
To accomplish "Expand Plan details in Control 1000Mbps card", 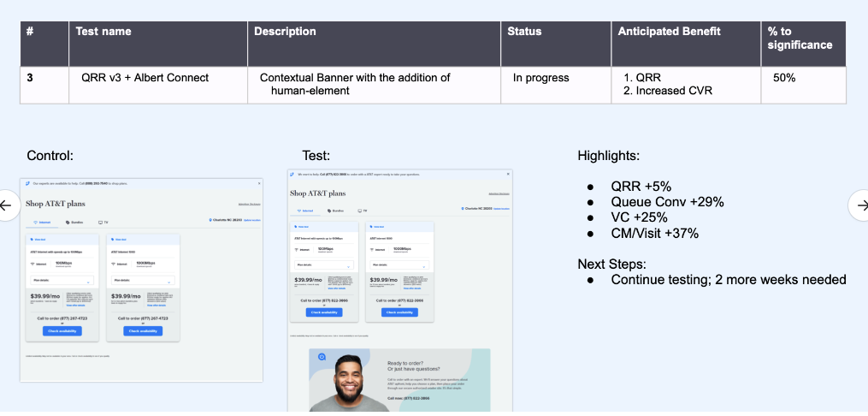I will 144,280.
